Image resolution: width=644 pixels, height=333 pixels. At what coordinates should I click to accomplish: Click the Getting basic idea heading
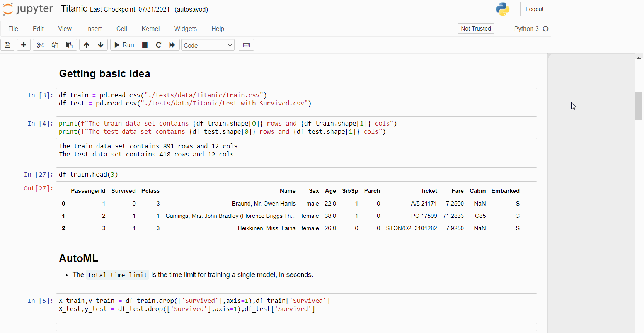(104, 74)
